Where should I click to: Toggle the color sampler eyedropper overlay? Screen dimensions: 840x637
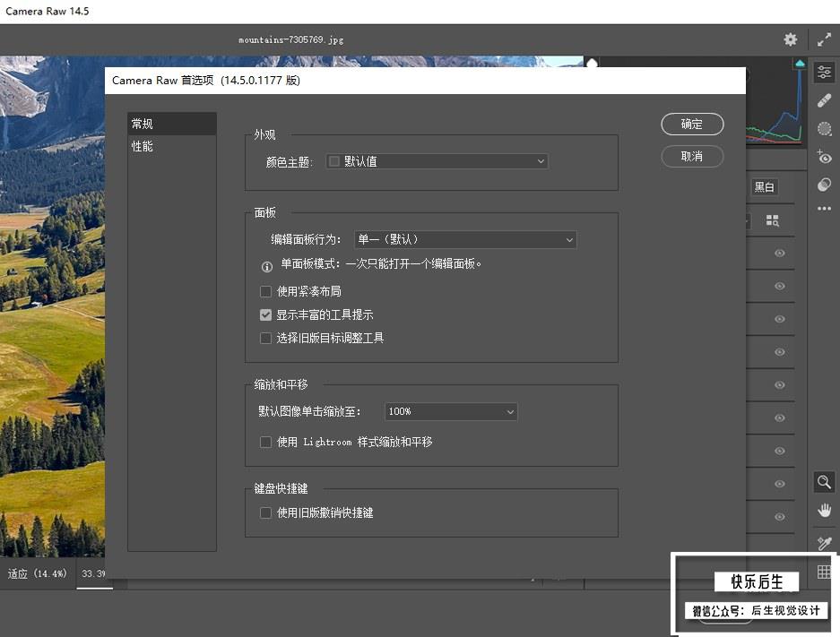pos(824,543)
